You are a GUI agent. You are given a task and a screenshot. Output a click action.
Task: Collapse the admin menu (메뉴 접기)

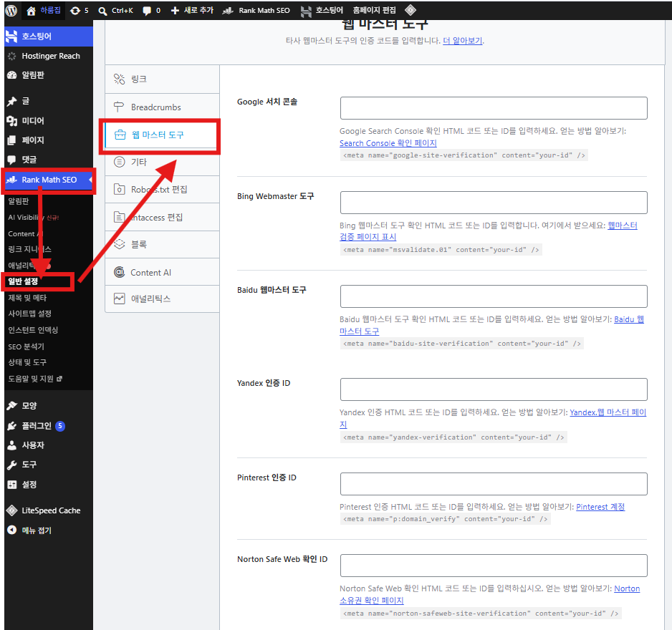point(49,530)
